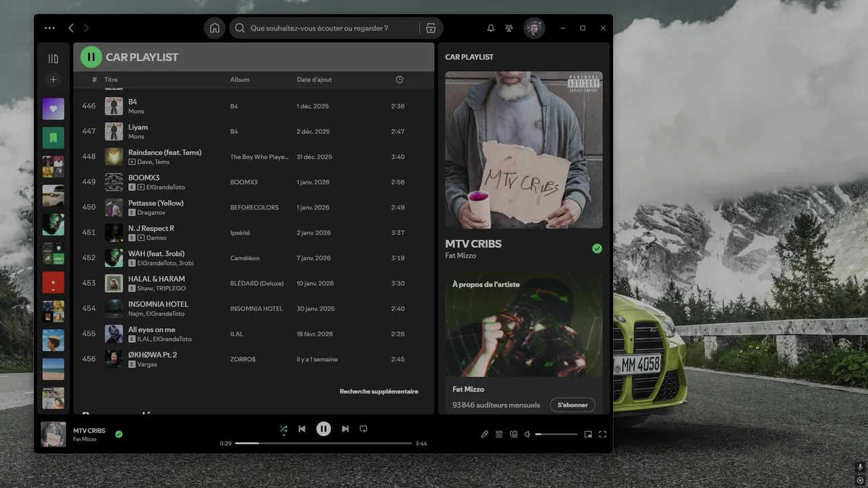Sort by Date d'ajout column header
Image resolution: width=868 pixels, height=488 pixels.
[x=315, y=79]
